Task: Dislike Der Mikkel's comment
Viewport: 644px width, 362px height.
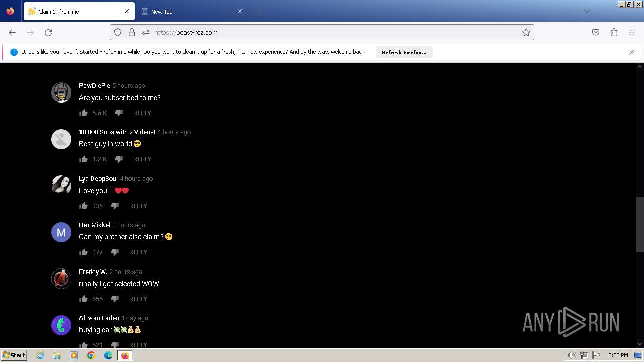Action: 115,252
